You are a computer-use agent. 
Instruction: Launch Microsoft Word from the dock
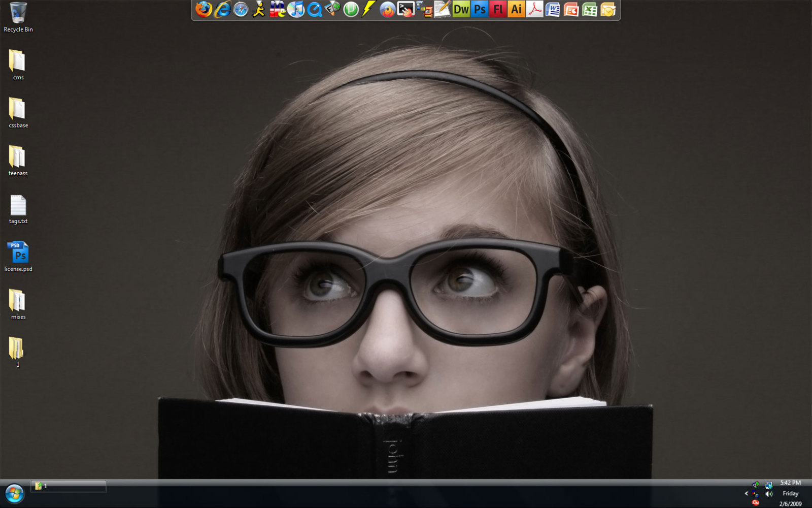(553, 9)
